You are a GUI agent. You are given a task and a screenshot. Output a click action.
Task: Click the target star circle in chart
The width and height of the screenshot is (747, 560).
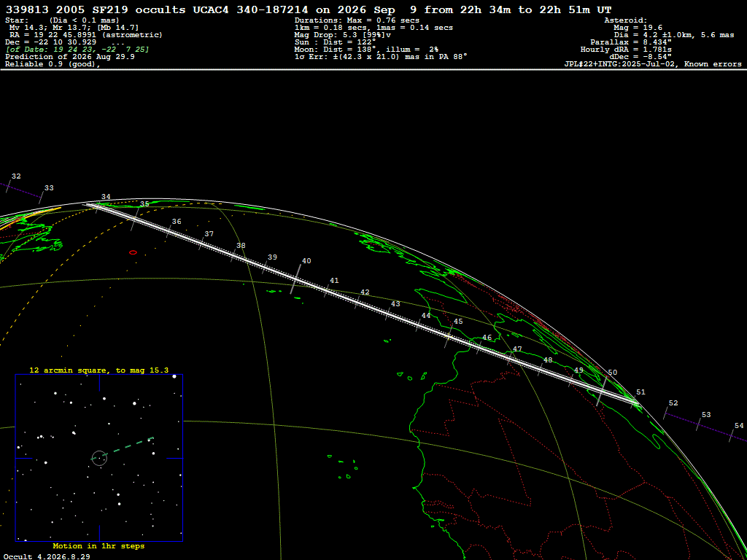click(99, 458)
